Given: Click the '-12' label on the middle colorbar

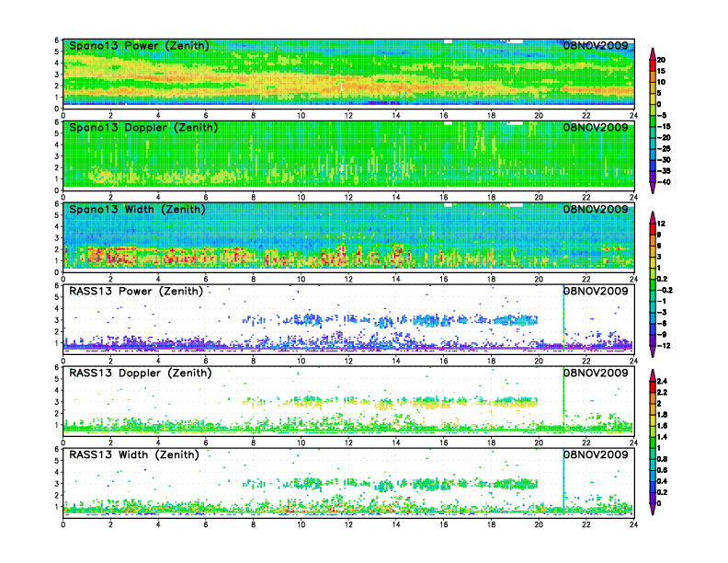Looking at the screenshot, I should point(664,346).
